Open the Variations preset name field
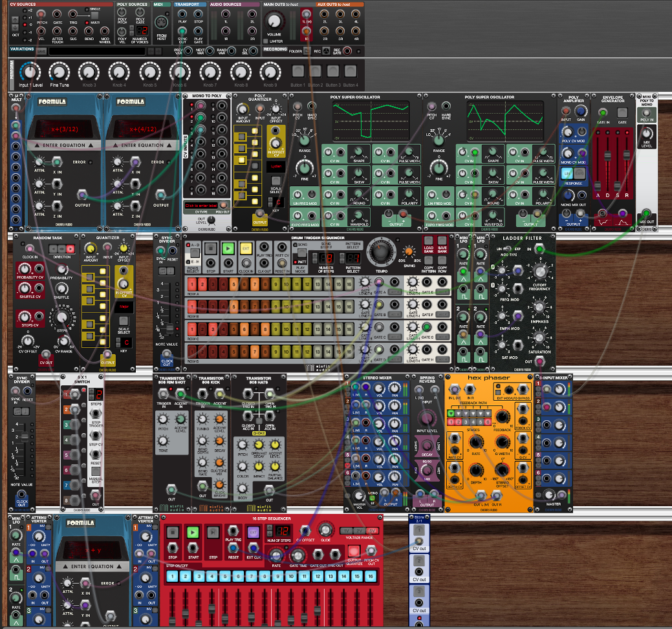 pyautogui.click(x=96, y=52)
